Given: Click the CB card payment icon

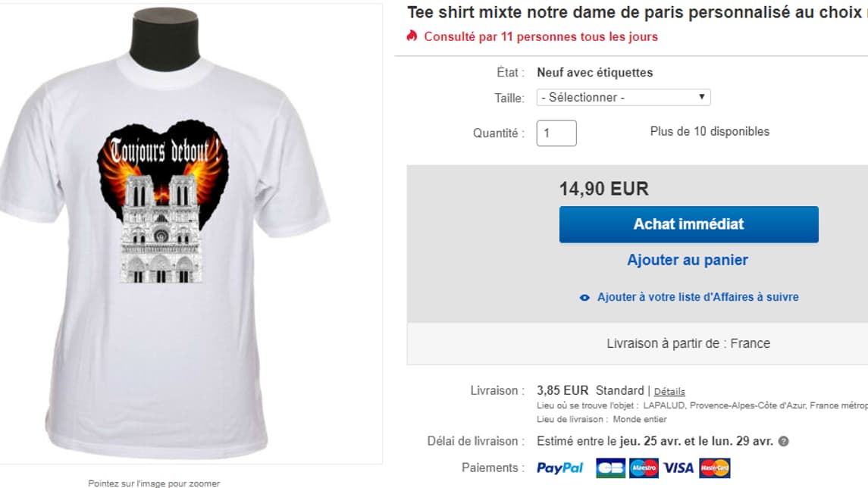Looking at the screenshot, I should coord(611,468).
